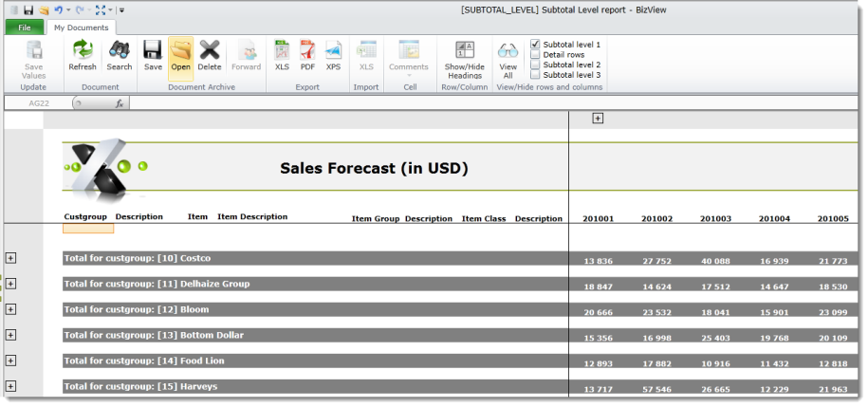Image resolution: width=868 pixels, height=407 pixels.
Task: Export the report to XLS
Action: click(283, 50)
